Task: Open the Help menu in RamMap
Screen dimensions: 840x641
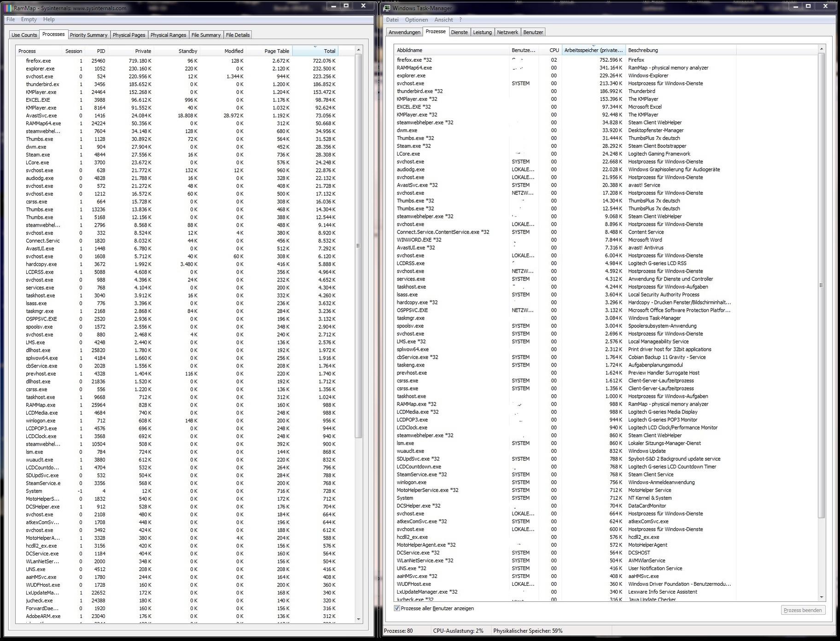Action: (49, 19)
